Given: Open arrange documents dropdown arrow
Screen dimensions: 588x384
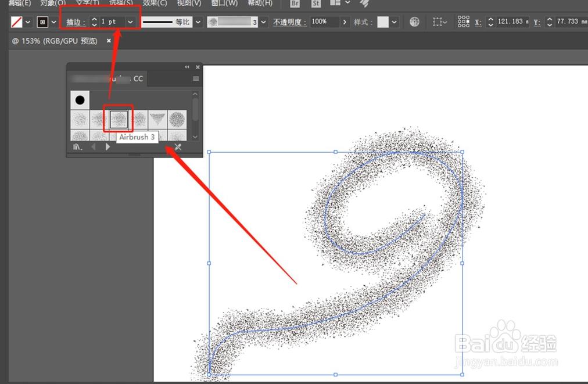Looking at the screenshot, I should [x=347, y=3].
